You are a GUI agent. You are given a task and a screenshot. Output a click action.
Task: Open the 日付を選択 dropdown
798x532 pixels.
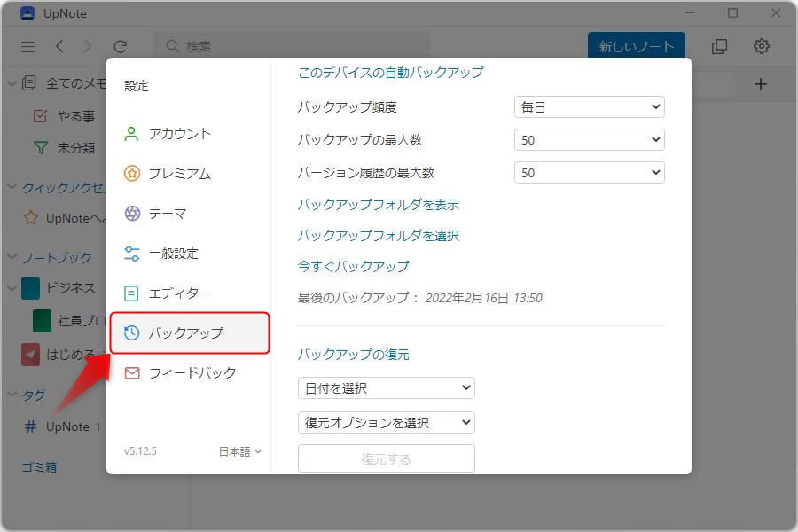387,388
